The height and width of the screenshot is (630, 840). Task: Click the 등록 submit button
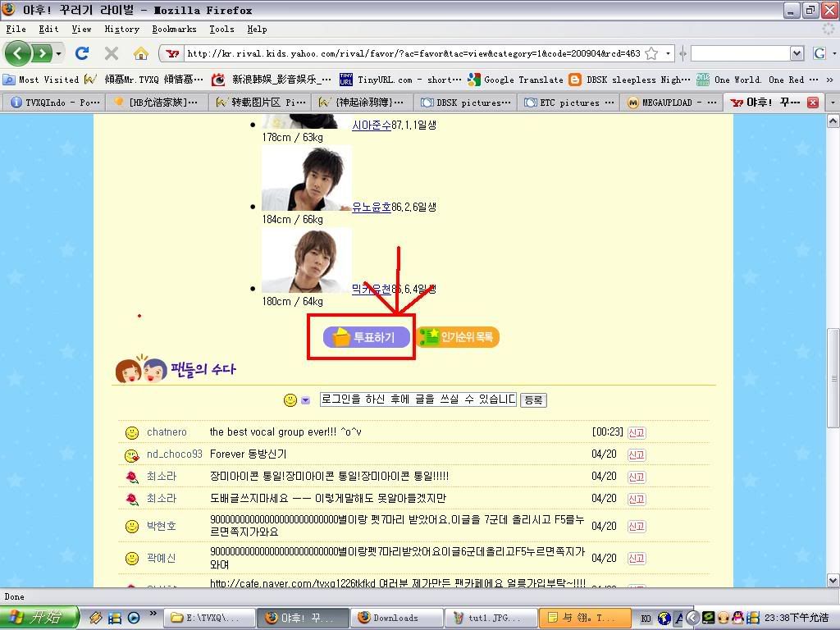(x=533, y=400)
